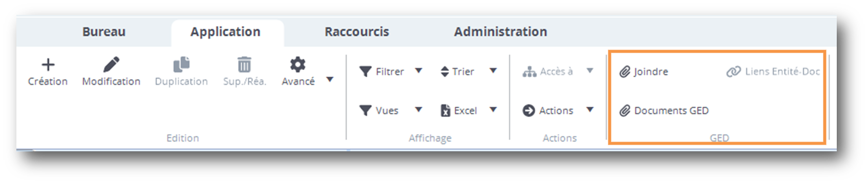Click the Excel file icon
868x184 pixels.
(446, 110)
